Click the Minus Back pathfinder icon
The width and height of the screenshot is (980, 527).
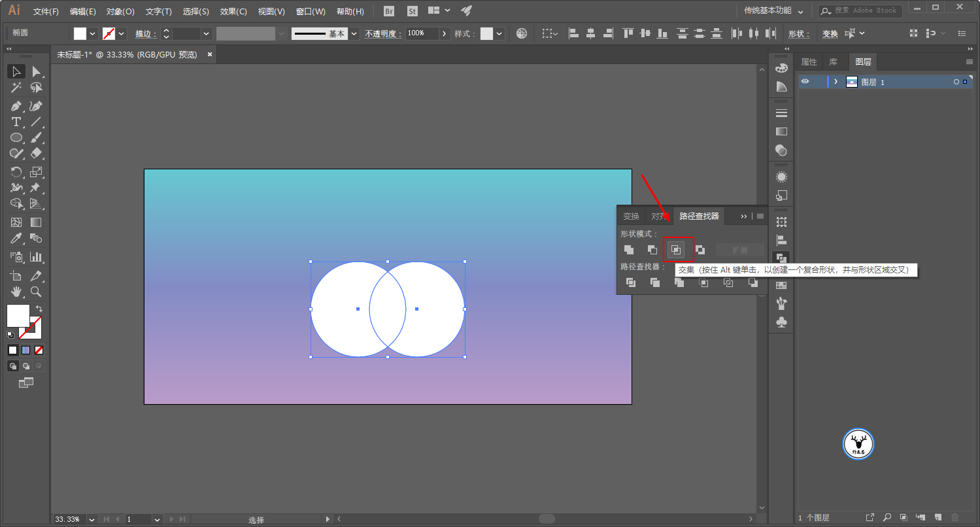point(753,282)
